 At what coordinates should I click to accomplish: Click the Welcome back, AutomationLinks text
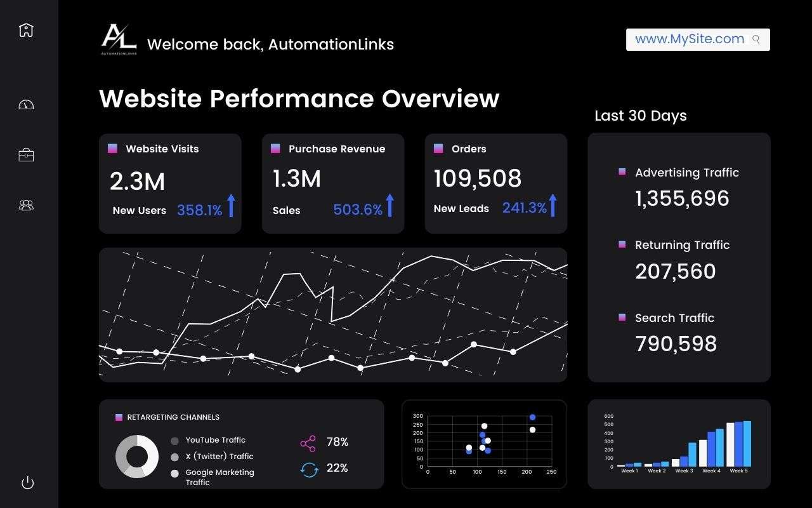(270, 44)
